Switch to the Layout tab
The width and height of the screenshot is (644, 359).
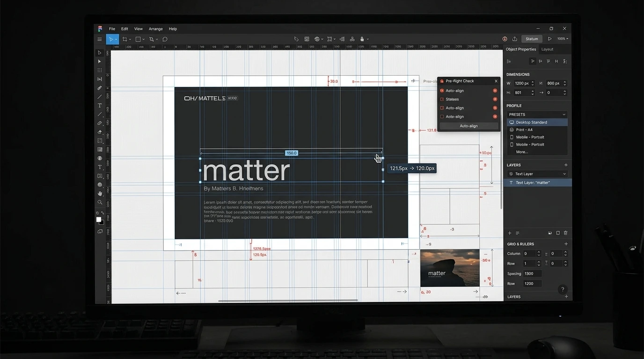547,49
